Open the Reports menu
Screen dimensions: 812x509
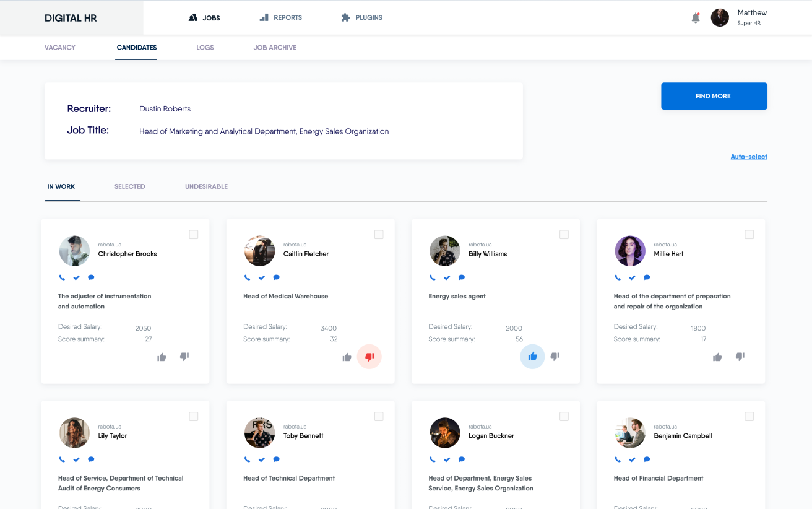(281, 18)
